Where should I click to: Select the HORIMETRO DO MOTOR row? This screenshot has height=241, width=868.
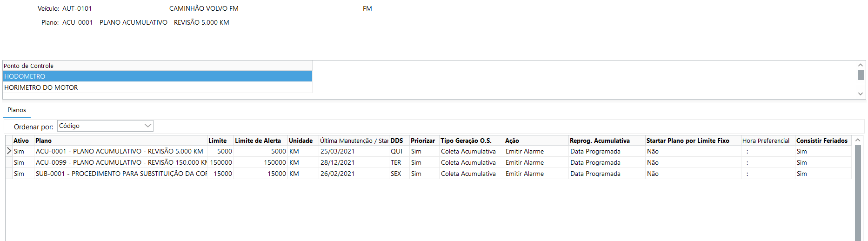[157, 87]
